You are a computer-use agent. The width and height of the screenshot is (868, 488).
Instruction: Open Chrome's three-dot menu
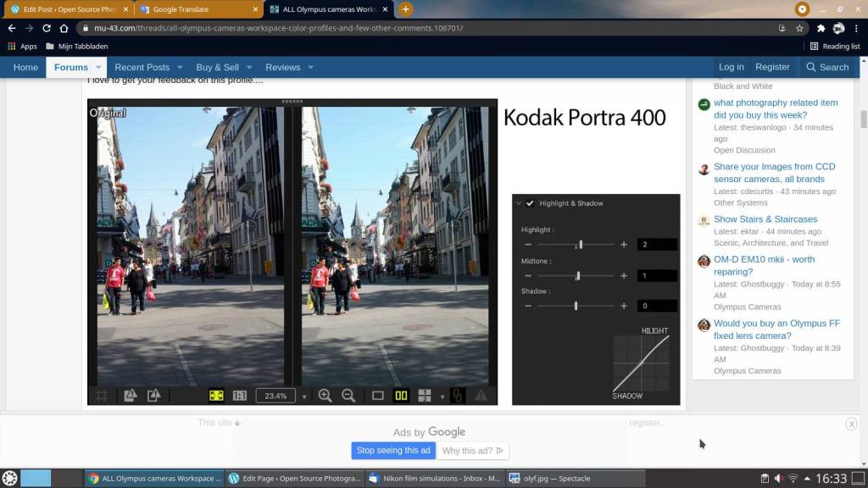(x=856, y=28)
